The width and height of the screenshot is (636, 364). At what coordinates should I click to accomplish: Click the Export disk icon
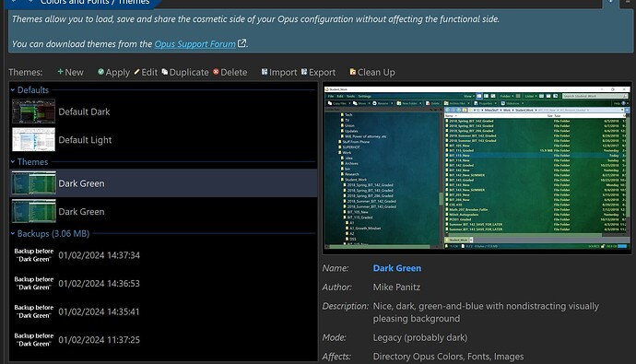tap(304, 72)
